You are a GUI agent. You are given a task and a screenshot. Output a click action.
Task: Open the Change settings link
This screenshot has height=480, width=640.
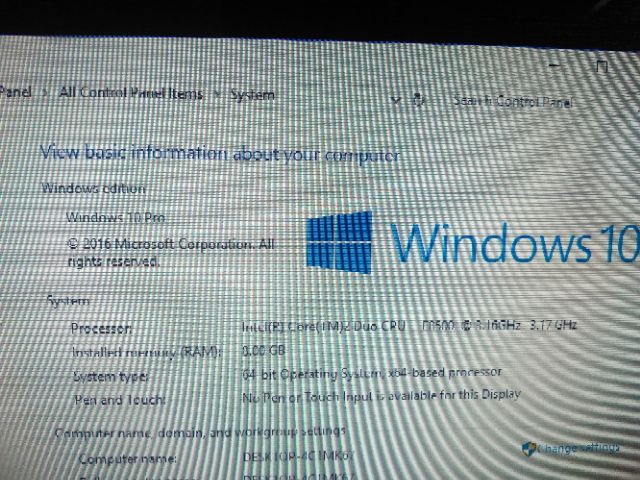(x=579, y=447)
